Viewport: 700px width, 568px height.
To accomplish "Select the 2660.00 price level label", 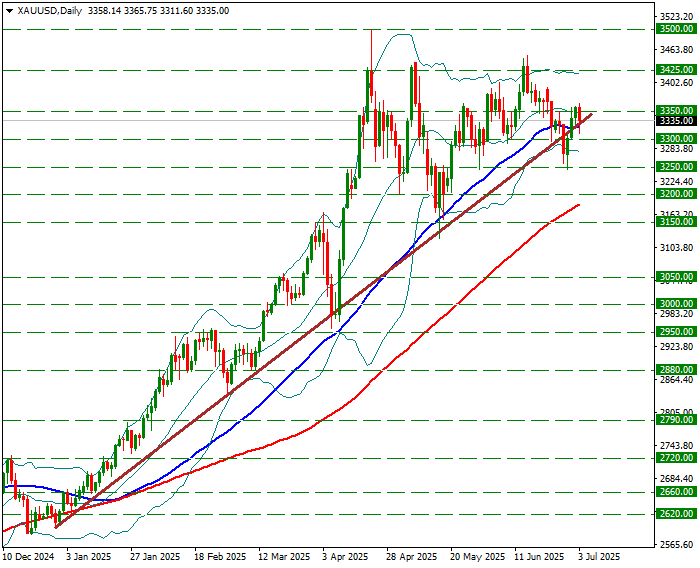I will click(676, 492).
